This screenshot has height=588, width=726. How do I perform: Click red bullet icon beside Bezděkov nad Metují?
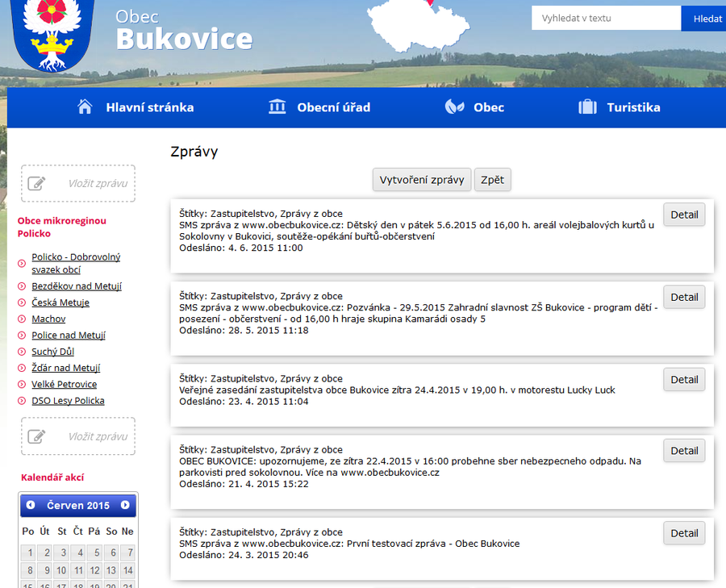pos(21,286)
